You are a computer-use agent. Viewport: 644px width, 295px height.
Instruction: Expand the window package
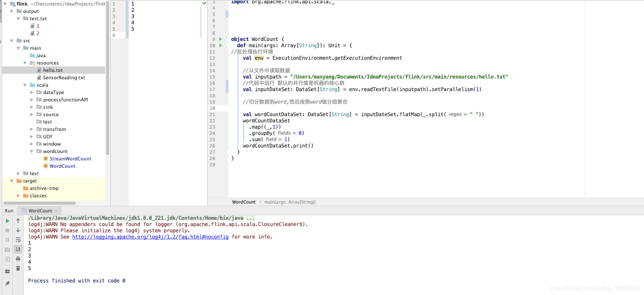[x=32, y=144]
